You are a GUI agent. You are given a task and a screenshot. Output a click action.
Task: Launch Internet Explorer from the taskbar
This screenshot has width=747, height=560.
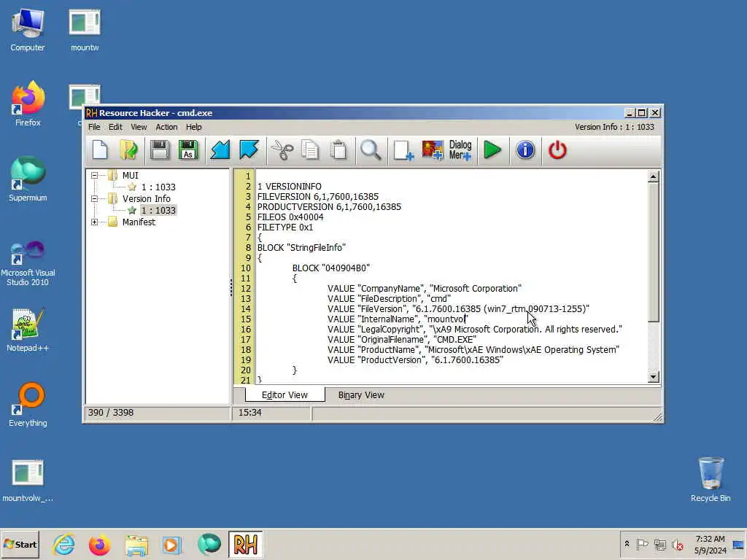point(64,544)
